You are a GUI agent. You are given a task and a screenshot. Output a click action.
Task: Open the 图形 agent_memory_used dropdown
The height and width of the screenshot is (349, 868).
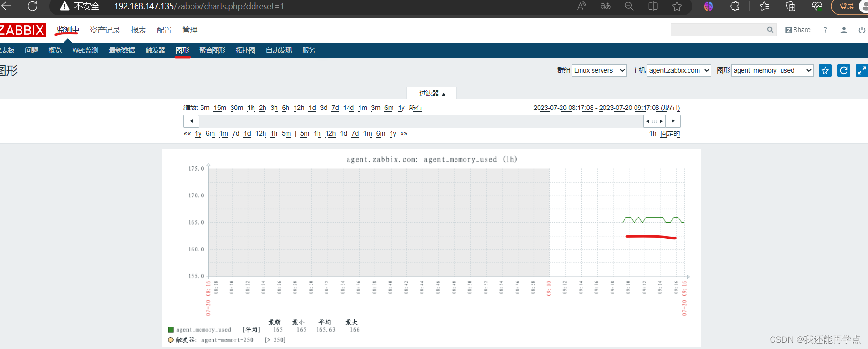[772, 70]
